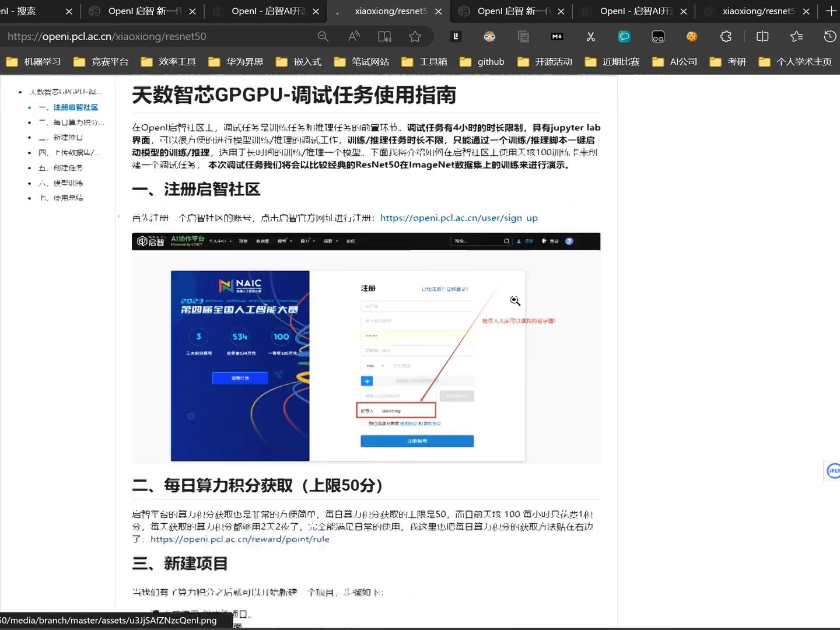
Task: Expand 机器学习 bookmarks folder
Action: pyautogui.click(x=34, y=61)
